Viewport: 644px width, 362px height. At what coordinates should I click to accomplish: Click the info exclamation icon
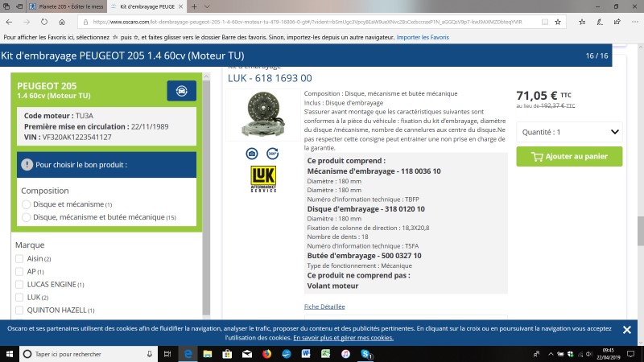[x=27, y=165]
